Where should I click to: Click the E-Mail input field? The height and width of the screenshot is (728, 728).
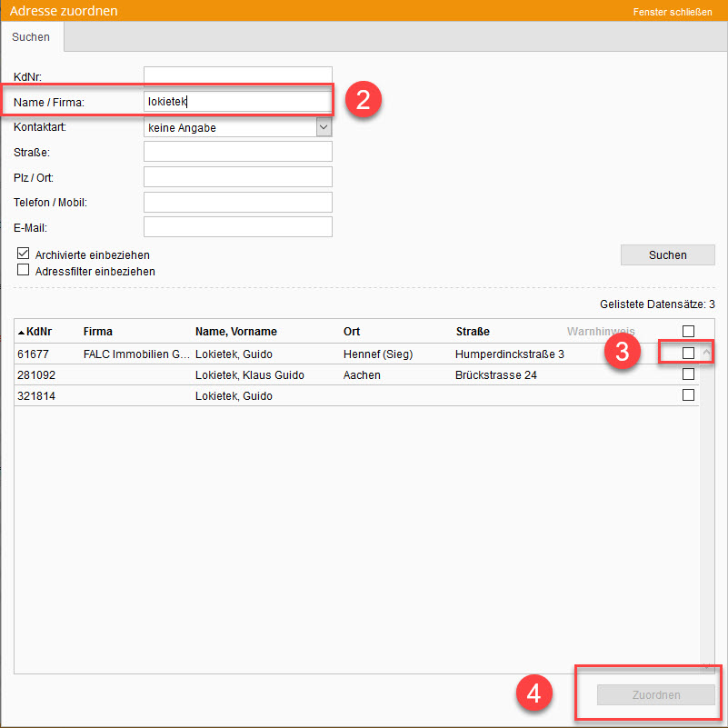pyautogui.click(x=237, y=226)
